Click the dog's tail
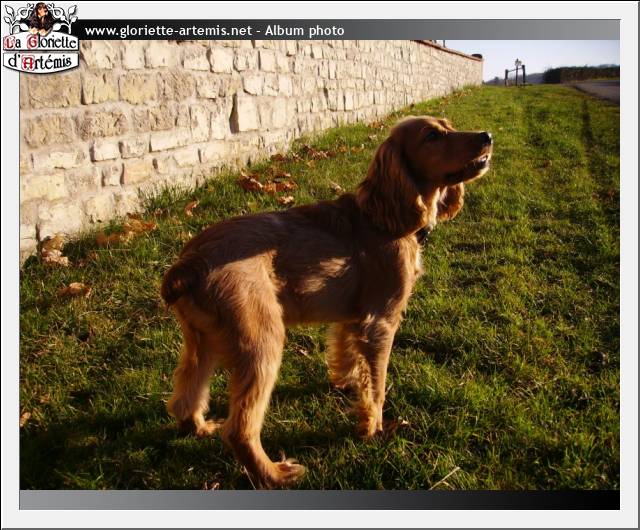This screenshot has height=530, width=640. 180,280
